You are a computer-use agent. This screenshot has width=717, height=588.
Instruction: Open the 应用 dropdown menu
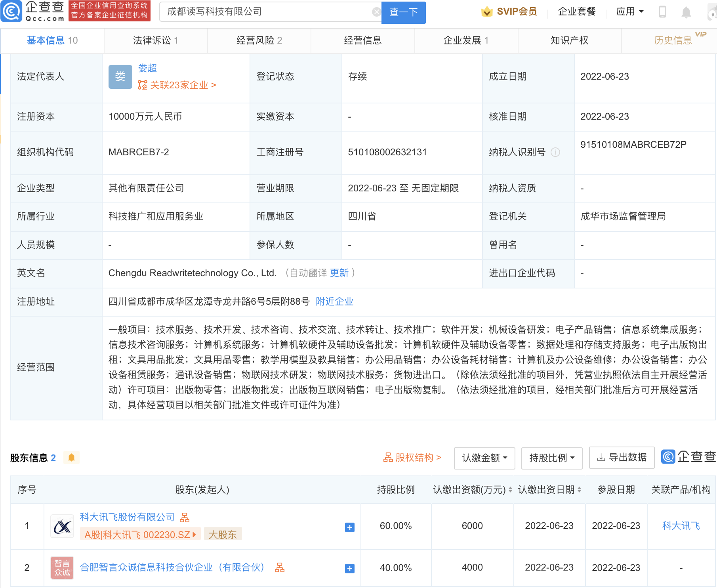(630, 12)
